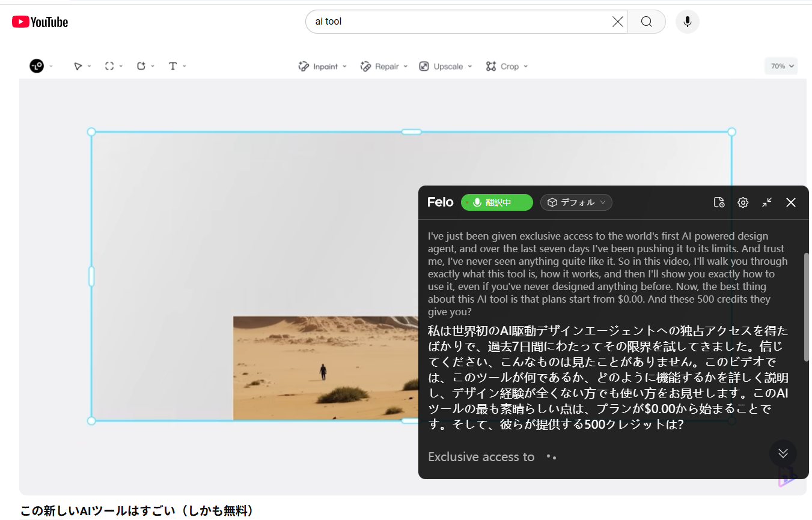The image size is (812, 520).
Task: Use the Repair tool
Action: [x=380, y=66]
